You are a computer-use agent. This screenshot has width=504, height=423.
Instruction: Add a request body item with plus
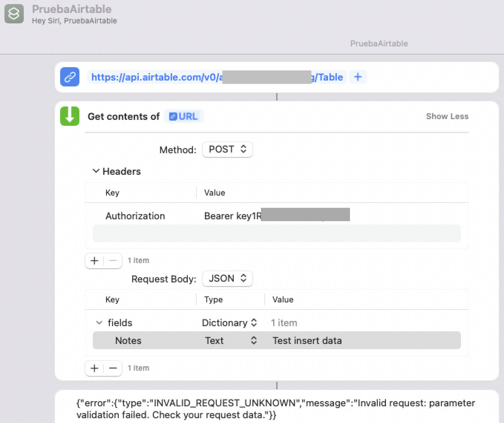94,368
